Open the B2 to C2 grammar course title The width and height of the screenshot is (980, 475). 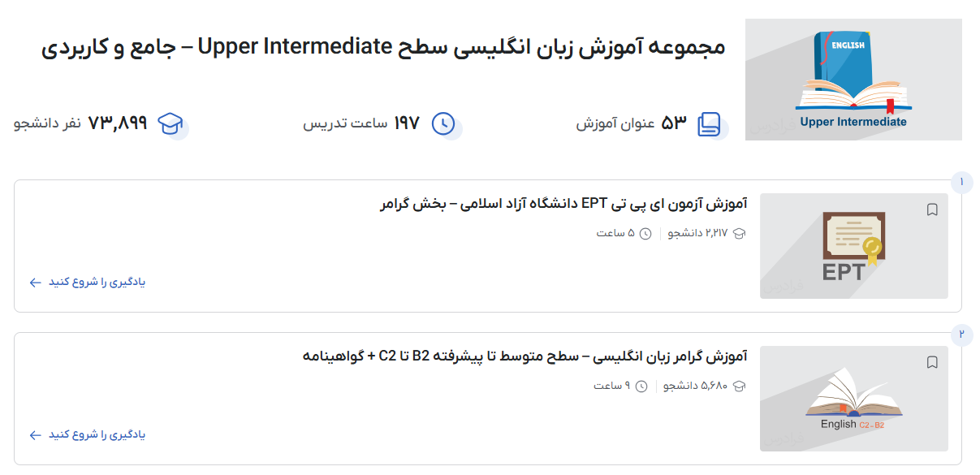click(x=525, y=356)
